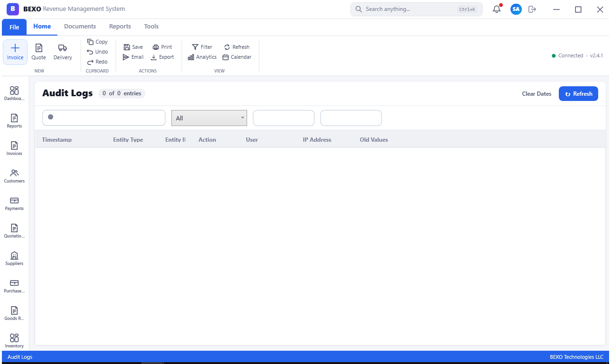The height and width of the screenshot is (364, 611).
Task: Expand the All filter dropdown
Action: point(209,118)
